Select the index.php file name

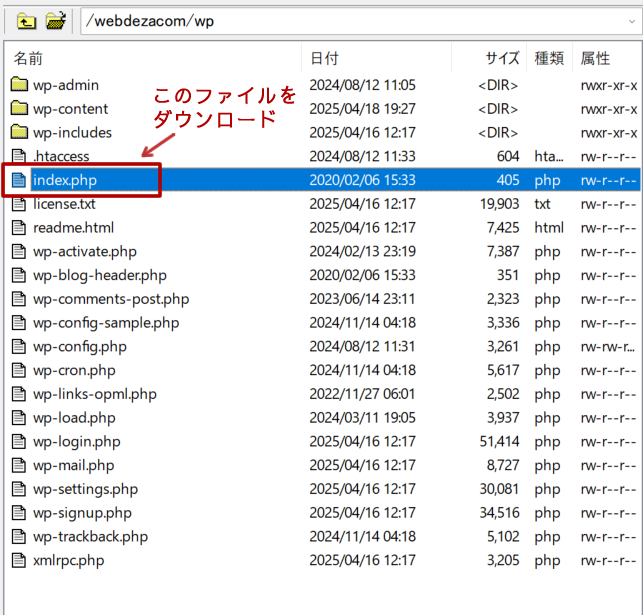point(65,180)
